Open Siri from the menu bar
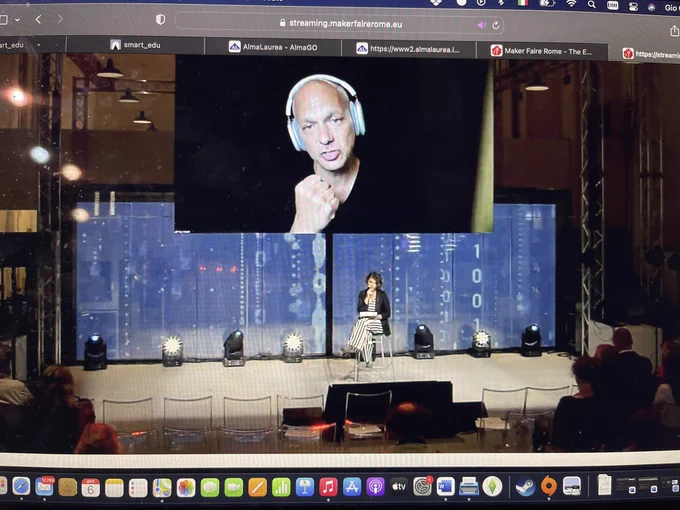Viewport: 680px width, 510px height. 651,7
